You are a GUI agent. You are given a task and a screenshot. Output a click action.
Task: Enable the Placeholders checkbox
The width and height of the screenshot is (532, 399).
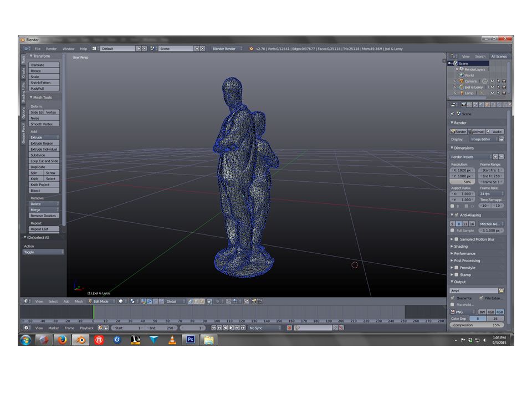coord(453,304)
